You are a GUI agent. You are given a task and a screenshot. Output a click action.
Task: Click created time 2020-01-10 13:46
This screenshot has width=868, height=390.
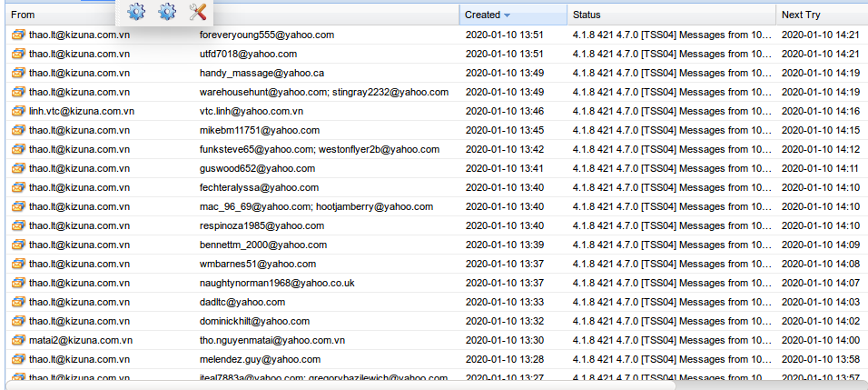504,111
